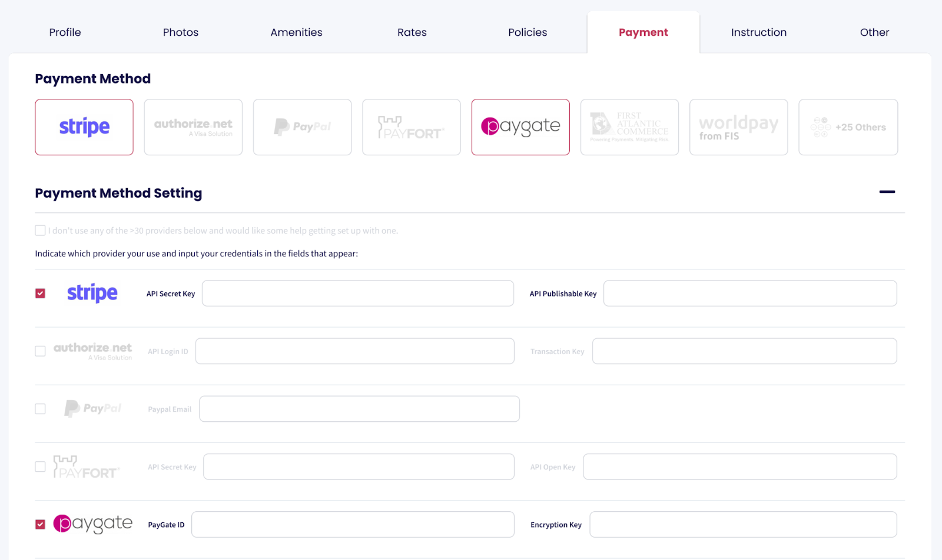Screen dimensions: 942x560
Task: Click the PayFort API Secret Key field
Action: coord(359,466)
